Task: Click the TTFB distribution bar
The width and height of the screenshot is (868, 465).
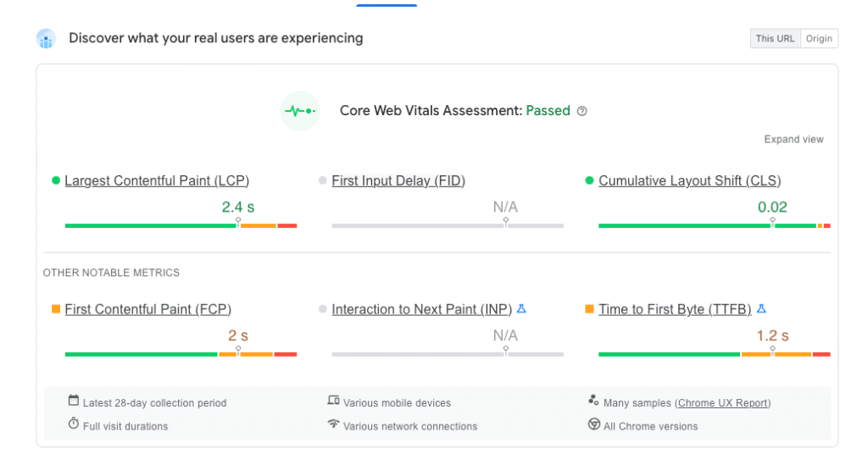Action: (714, 354)
